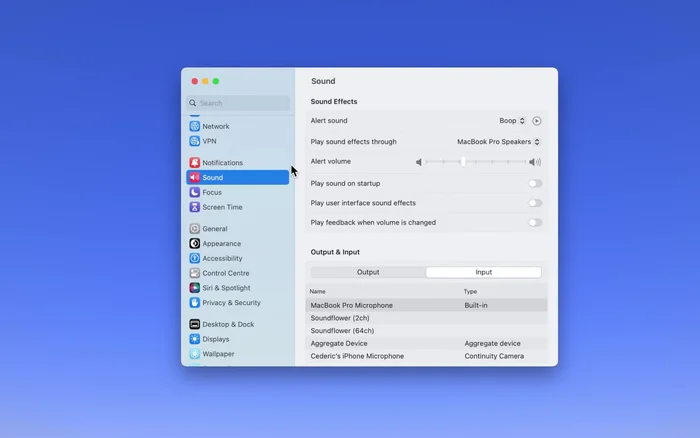Click the Siri & Spotlight icon
Image resolution: width=700 pixels, height=438 pixels.
tap(195, 288)
